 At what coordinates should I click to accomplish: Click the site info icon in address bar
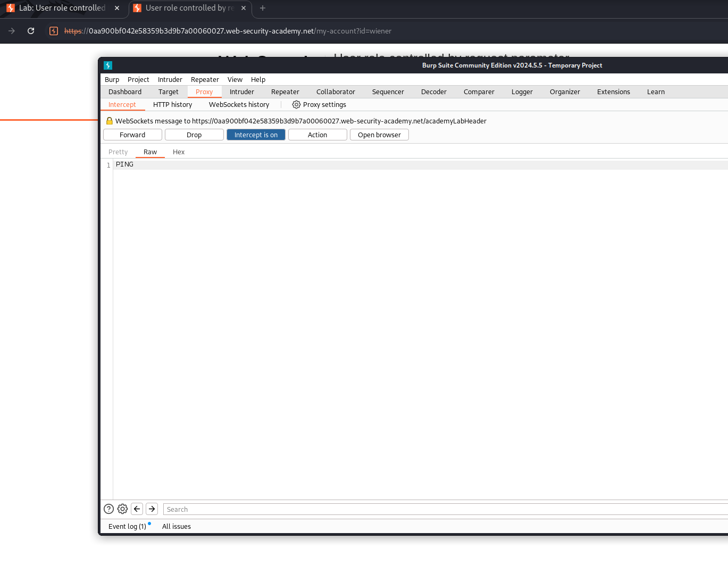tap(53, 31)
